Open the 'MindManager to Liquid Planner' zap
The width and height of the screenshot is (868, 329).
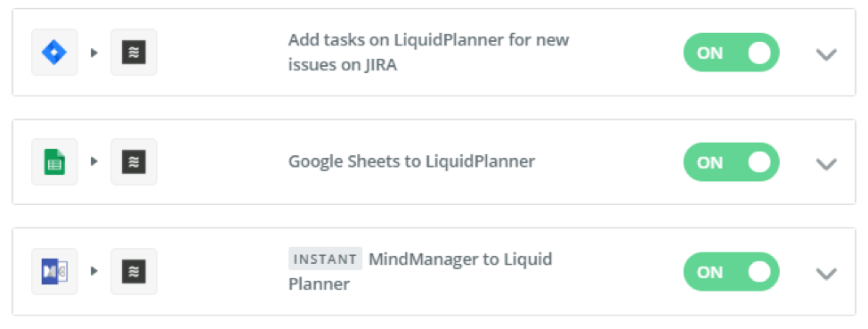(x=420, y=271)
